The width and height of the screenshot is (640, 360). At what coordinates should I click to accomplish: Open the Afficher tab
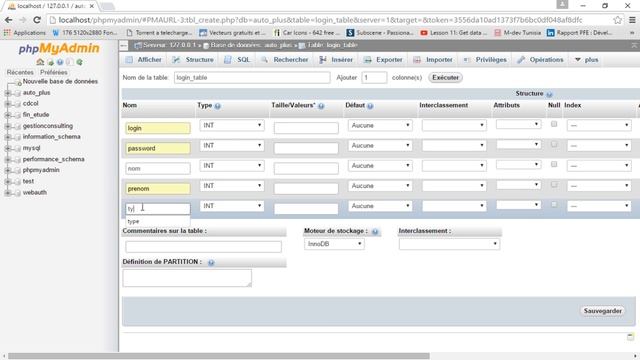(144, 60)
